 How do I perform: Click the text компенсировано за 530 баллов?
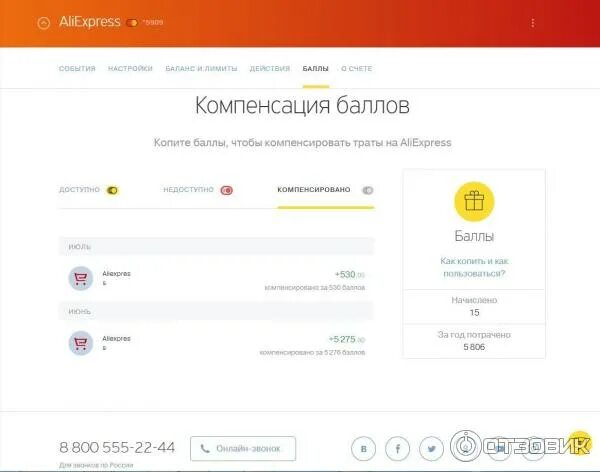(315, 287)
